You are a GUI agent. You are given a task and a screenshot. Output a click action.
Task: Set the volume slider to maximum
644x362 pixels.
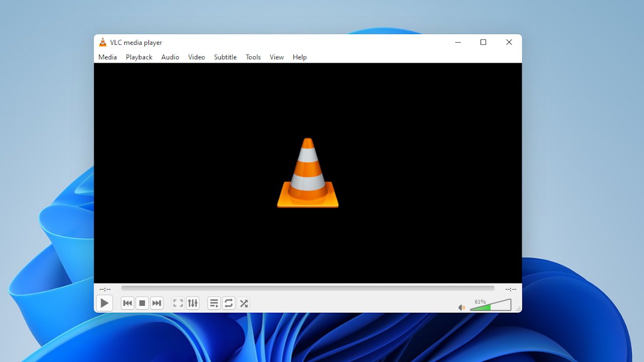click(x=509, y=305)
